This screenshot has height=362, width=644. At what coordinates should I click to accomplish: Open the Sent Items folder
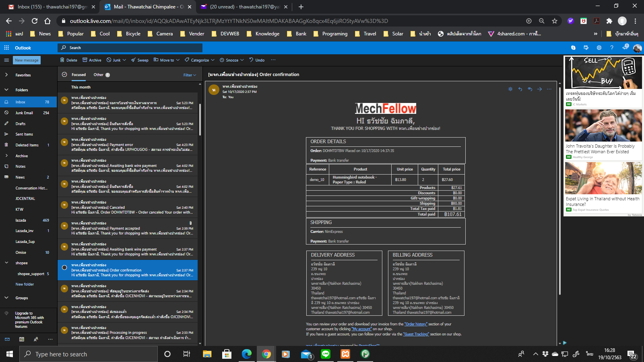tap(29, 134)
